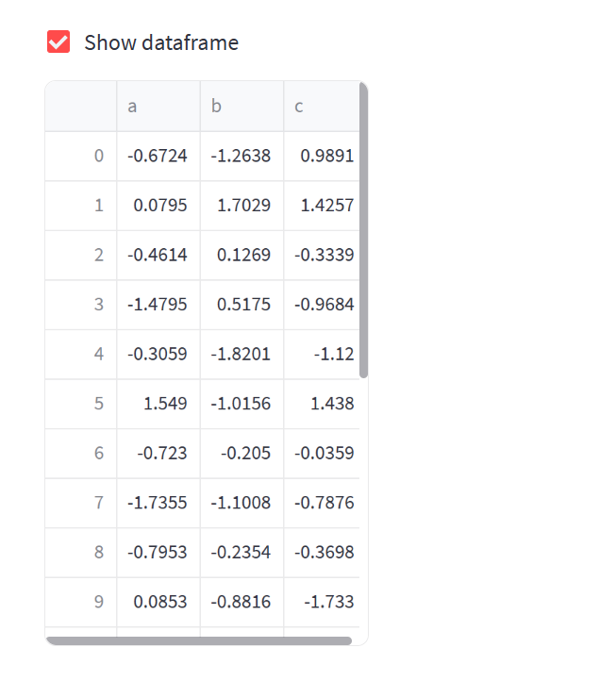Viewport: 616px width, 681px height.
Task: Select row index 9
Action: (81, 602)
